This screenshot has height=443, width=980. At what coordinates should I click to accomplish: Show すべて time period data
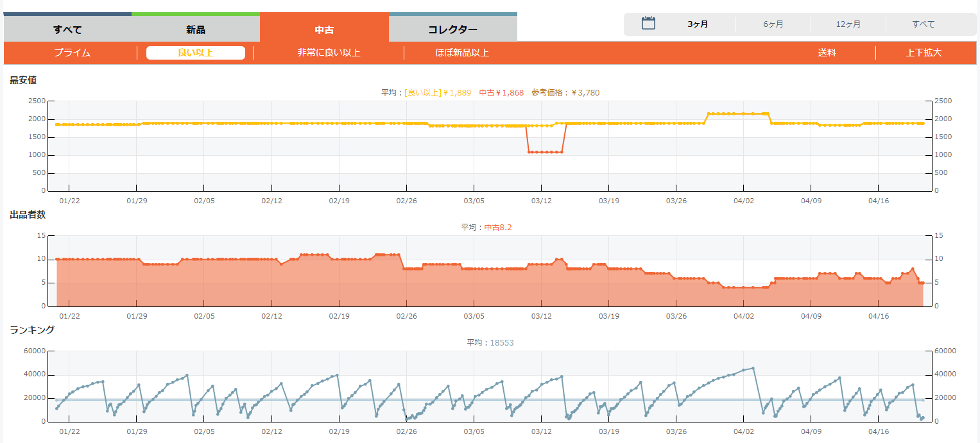coord(923,24)
